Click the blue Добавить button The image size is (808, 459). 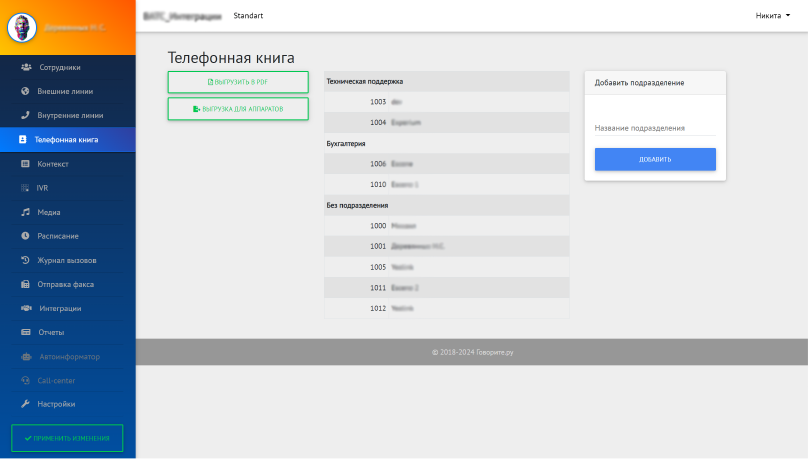655,159
